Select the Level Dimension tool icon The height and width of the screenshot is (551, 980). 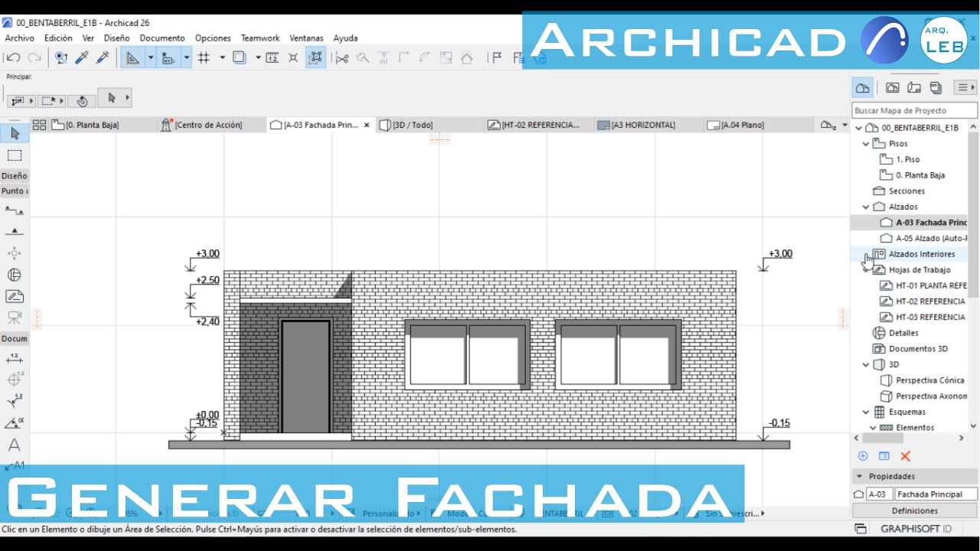pos(15,210)
